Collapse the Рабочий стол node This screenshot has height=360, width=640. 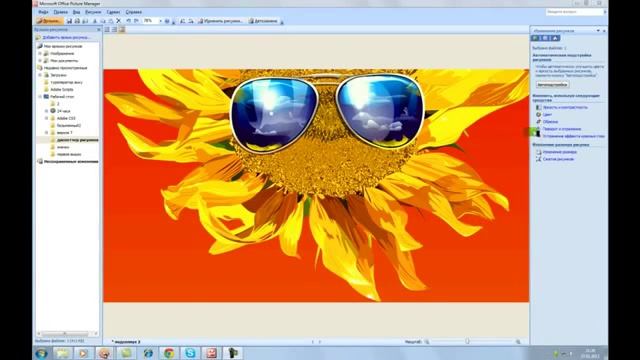click(x=40, y=97)
